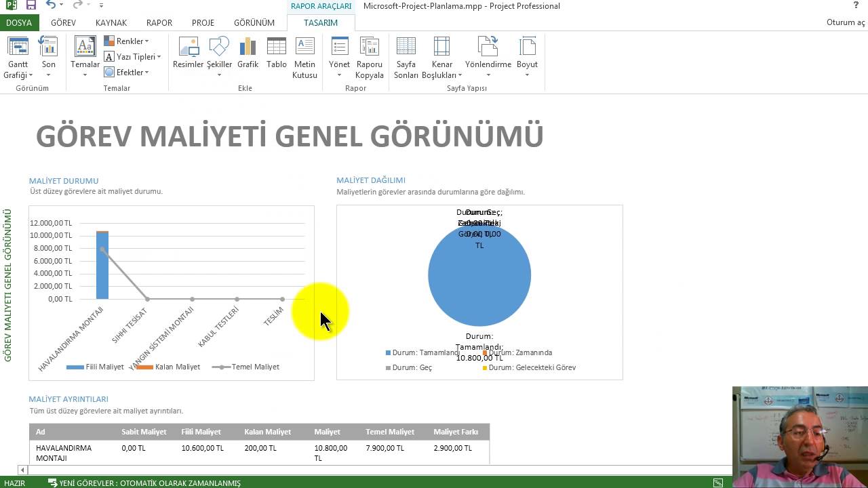Insert a Tablo into the report

[x=276, y=53]
